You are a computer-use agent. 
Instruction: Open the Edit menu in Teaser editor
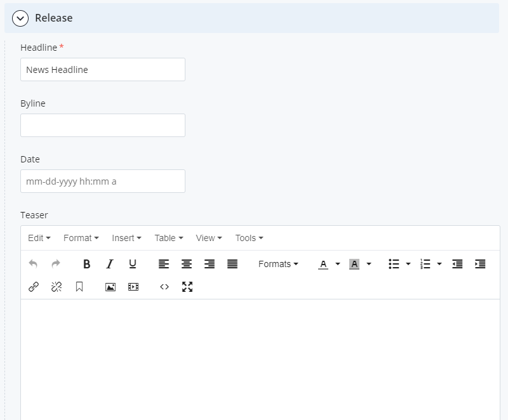point(39,238)
